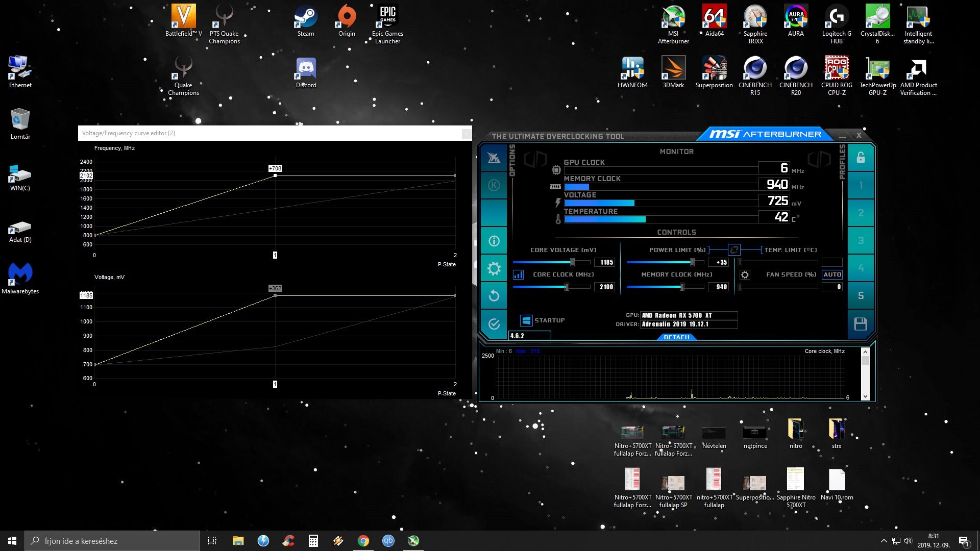Click the Core Clock slider handle

click(x=567, y=287)
